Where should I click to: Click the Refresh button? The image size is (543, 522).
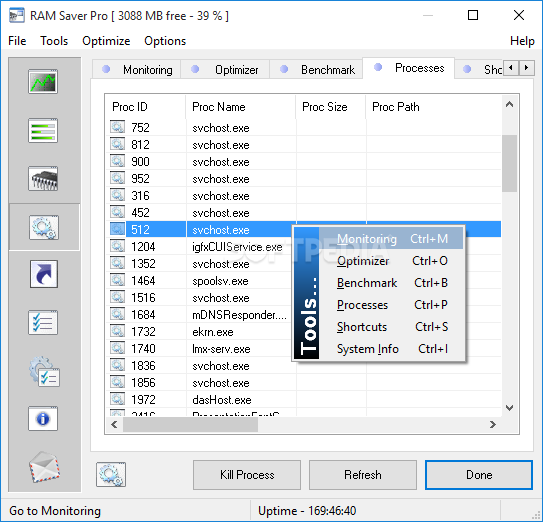click(363, 475)
